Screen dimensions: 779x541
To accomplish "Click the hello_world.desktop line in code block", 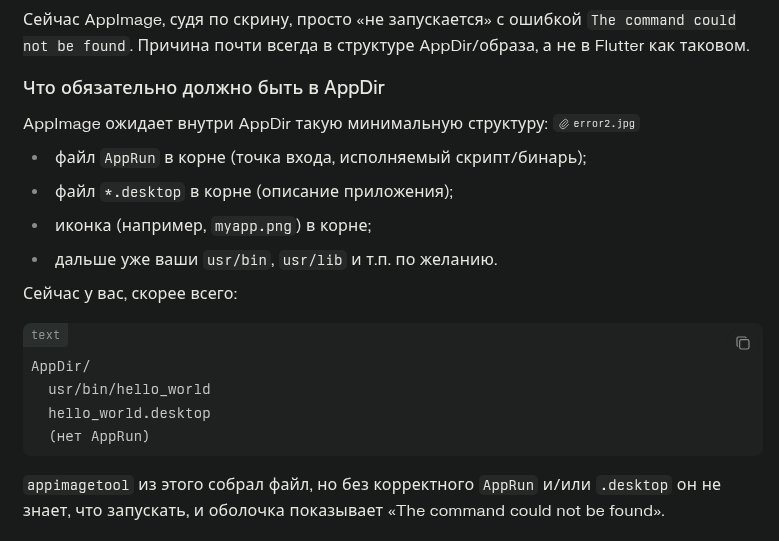I will 129,413.
